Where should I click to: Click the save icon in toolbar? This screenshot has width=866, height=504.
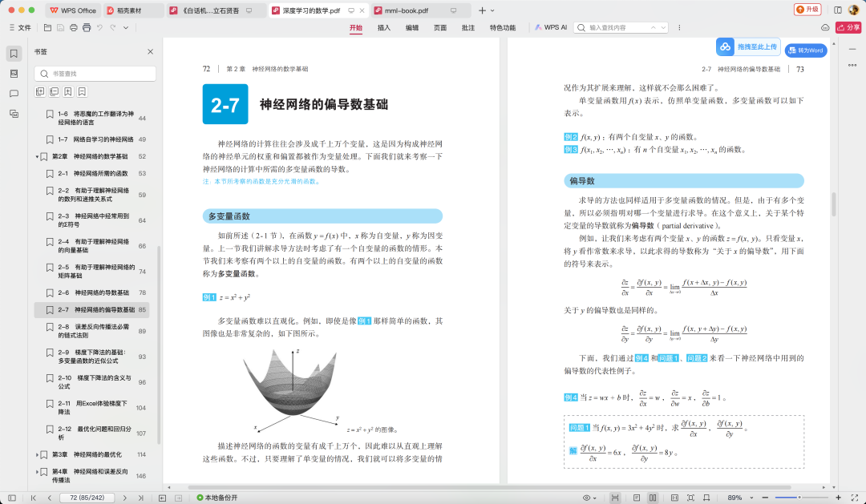click(60, 27)
